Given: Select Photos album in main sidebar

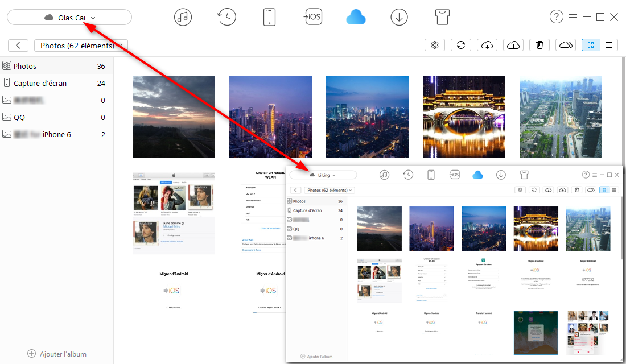Looking at the screenshot, I should point(57,66).
